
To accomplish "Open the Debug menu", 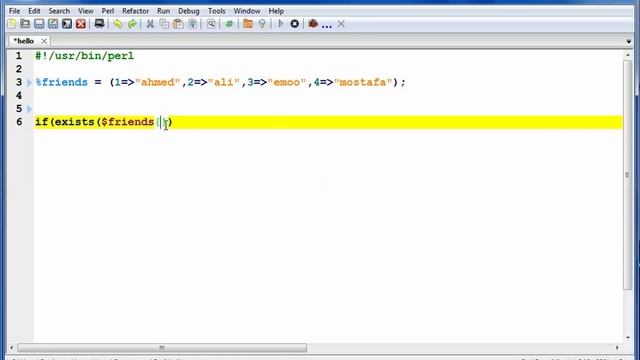I will pyautogui.click(x=189, y=11).
